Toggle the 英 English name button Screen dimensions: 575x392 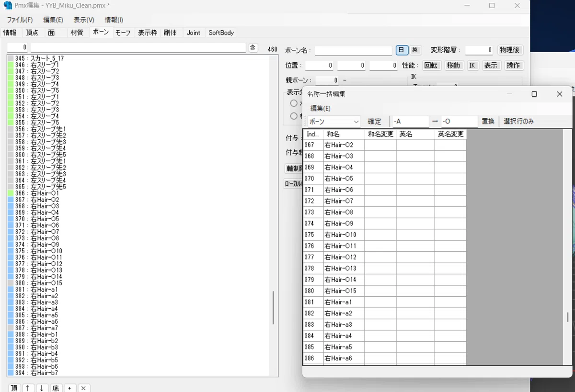pyautogui.click(x=415, y=50)
